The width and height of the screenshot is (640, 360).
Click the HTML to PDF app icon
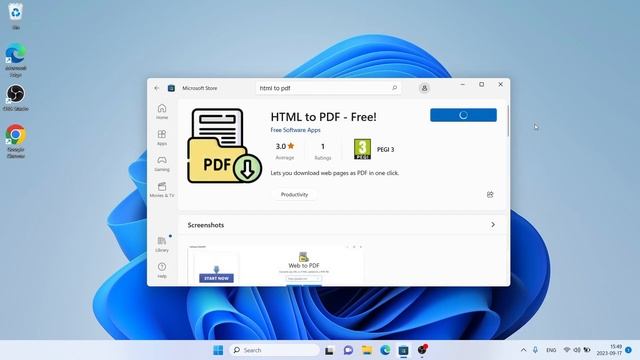point(224,146)
